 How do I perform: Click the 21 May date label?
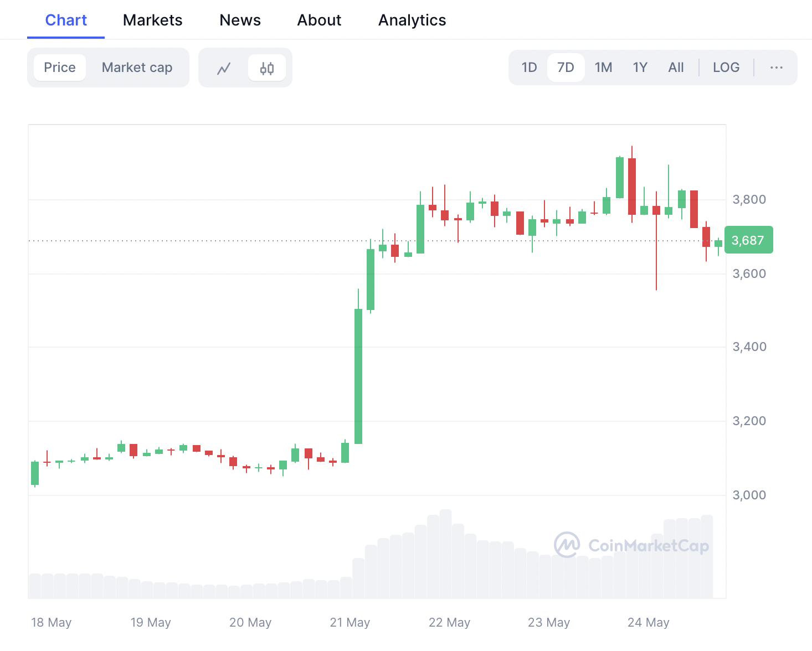350,622
